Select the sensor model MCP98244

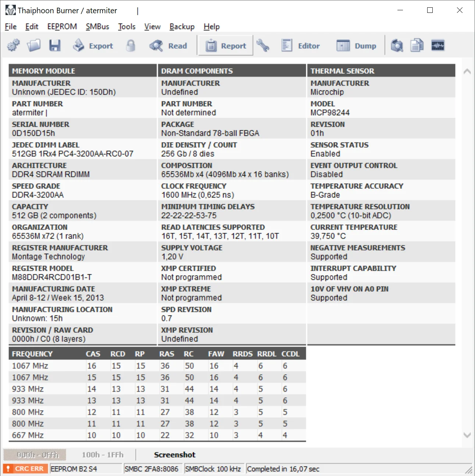coord(330,113)
